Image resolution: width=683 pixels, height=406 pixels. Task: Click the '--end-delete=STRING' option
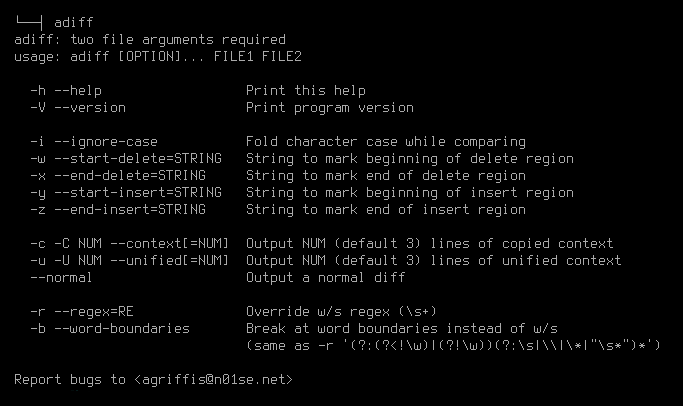130,176
